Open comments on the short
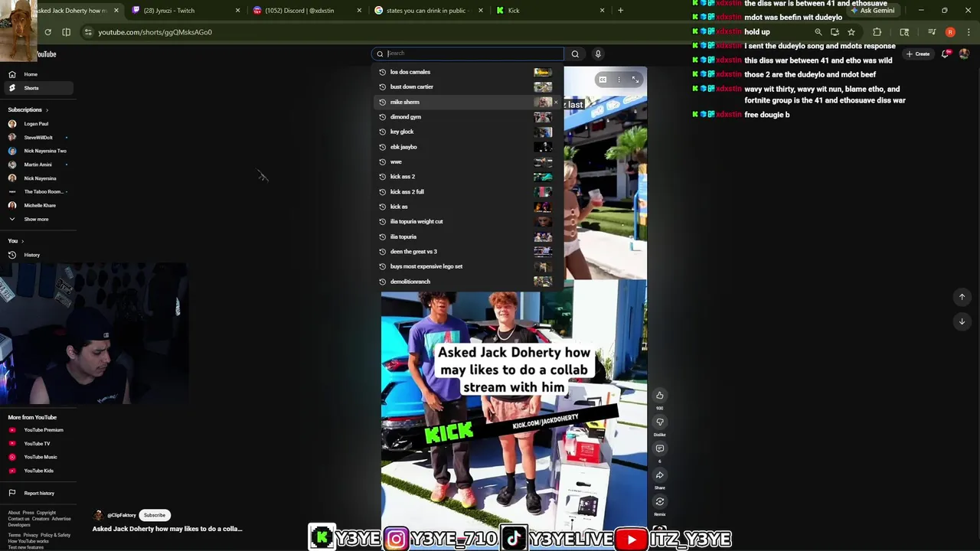This screenshot has height=551, width=980. 659,448
